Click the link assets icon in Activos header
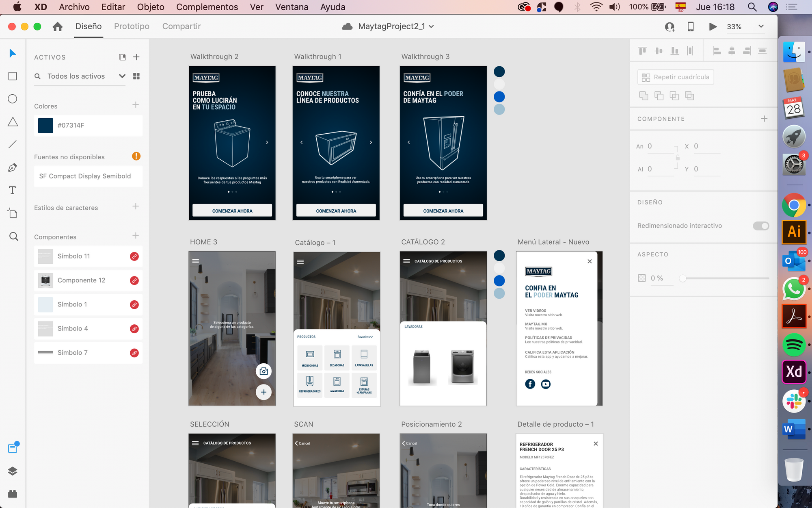The width and height of the screenshot is (812, 508). (x=122, y=57)
